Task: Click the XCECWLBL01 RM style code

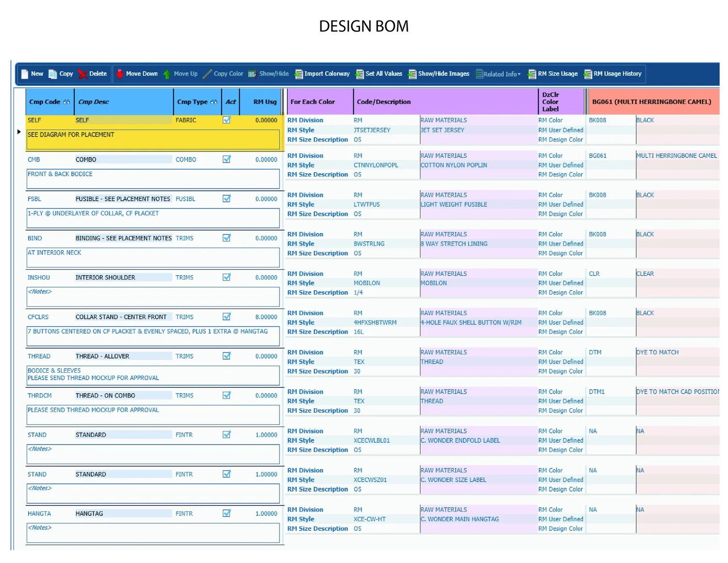Action: 372,440
